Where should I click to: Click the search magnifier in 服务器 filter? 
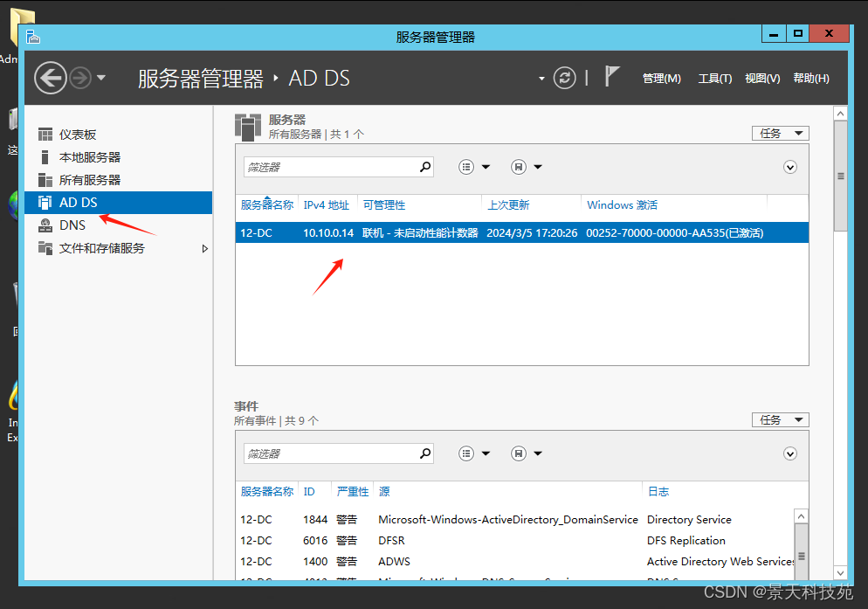pos(425,167)
